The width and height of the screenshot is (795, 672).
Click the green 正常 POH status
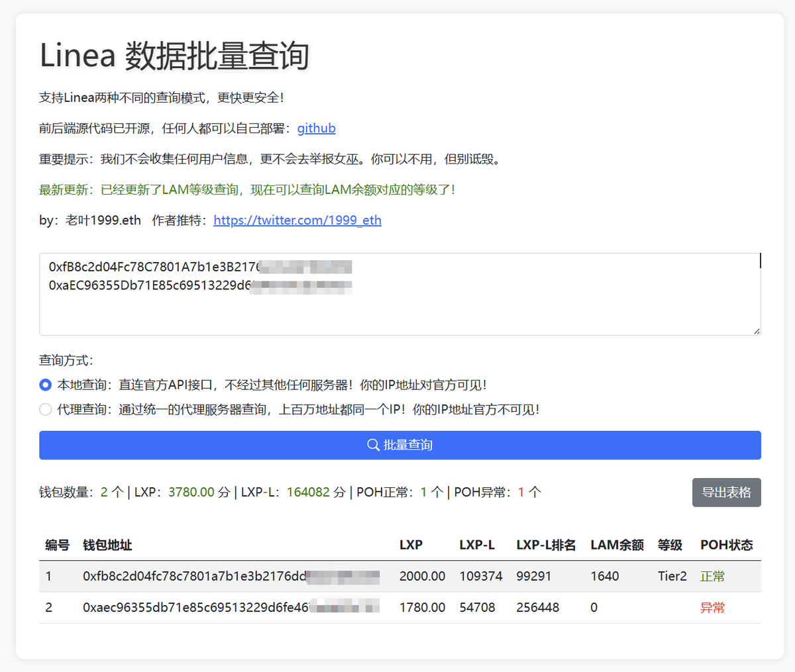(713, 577)
